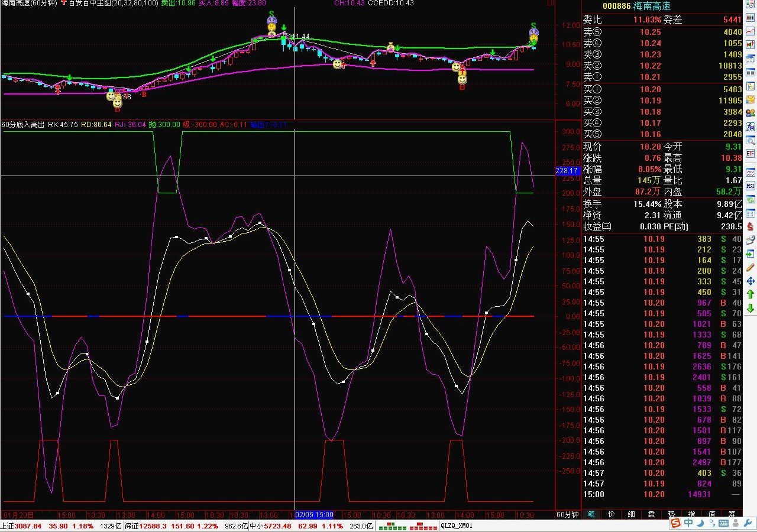Click the red dollar sign icon
Viewport: 757px width, 532px height.
(750, 226)
